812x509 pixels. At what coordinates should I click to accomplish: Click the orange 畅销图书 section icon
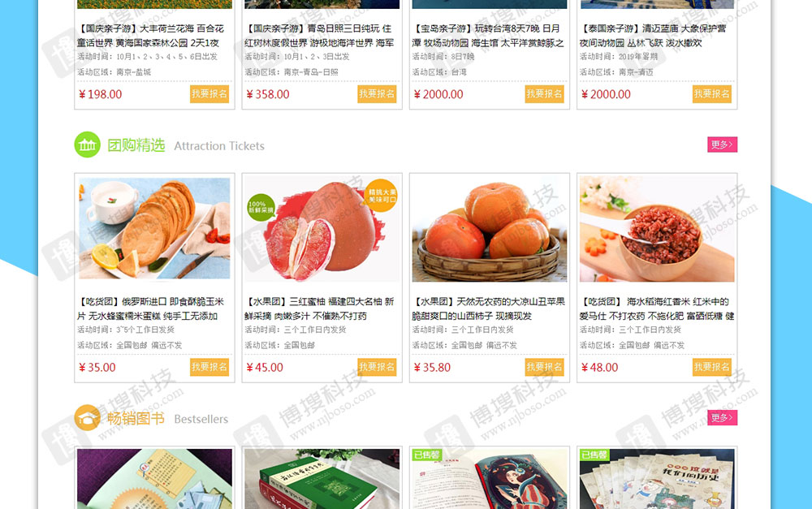click(x=87, y=418)
